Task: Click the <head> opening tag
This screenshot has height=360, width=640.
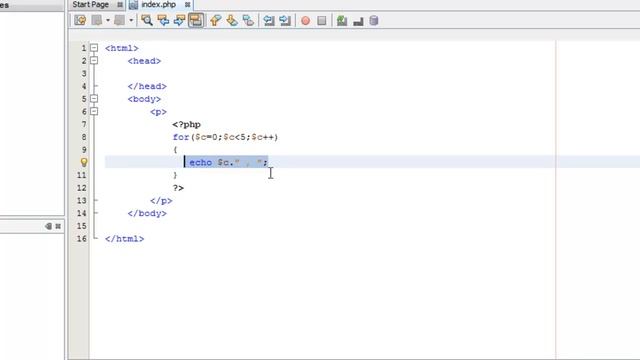Action: point(144,61)
